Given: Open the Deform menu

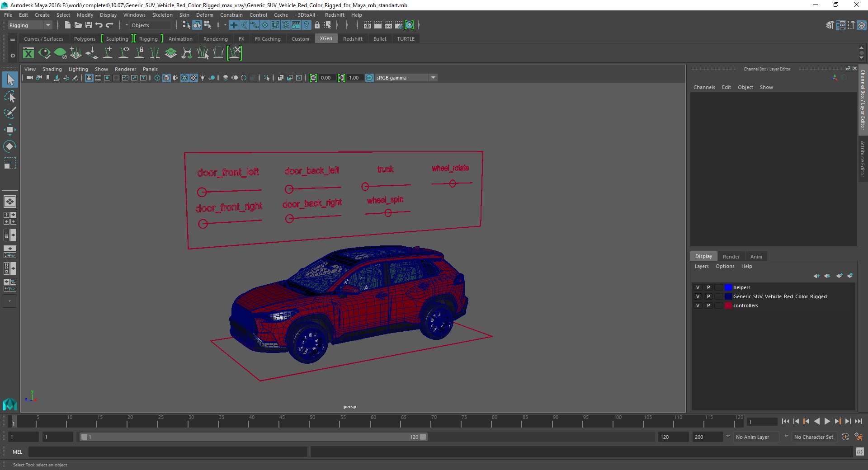Looking at the screenshot, I should (x=204, y=15).
